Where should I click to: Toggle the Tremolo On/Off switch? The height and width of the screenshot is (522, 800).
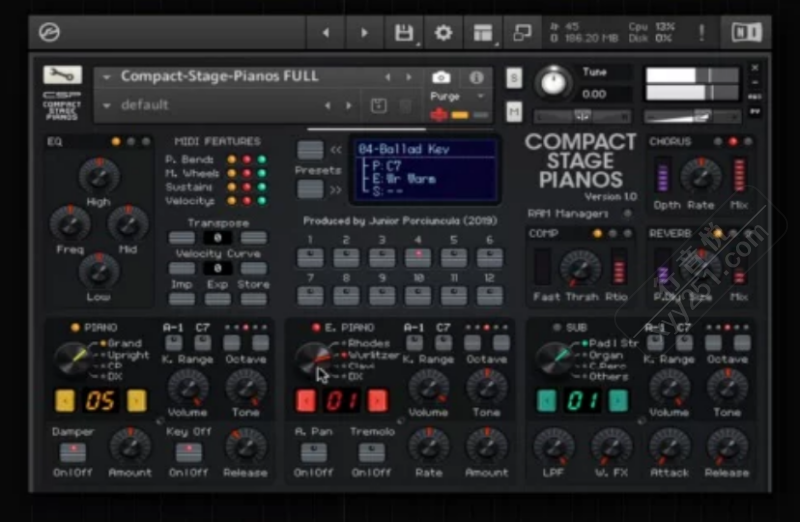pyautogui.click(x=371, y=452)
